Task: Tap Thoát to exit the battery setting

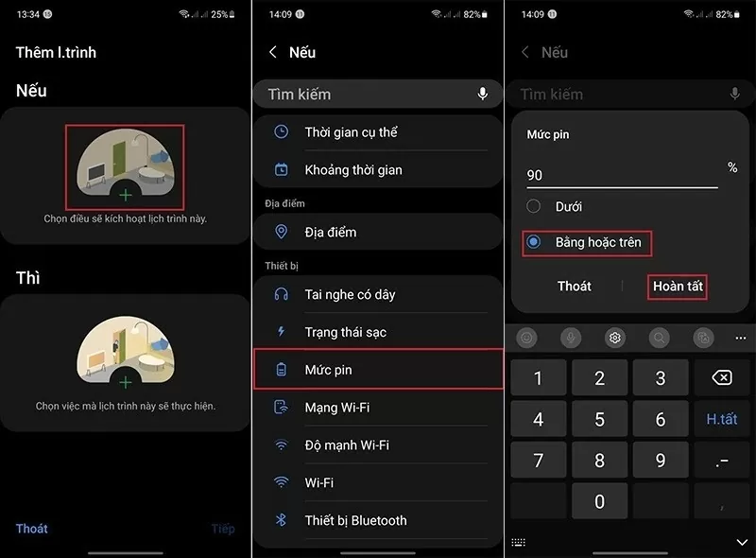Action: tap(574, 287)
